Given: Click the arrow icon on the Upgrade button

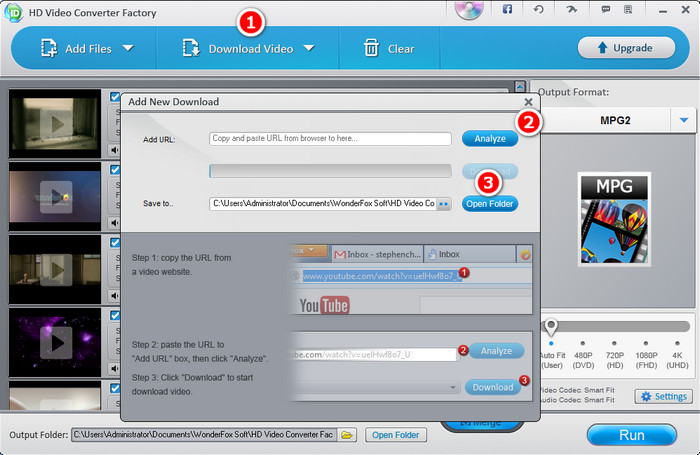Looking at the screenshot, I should pyautogui.click(x=602, y=47).
